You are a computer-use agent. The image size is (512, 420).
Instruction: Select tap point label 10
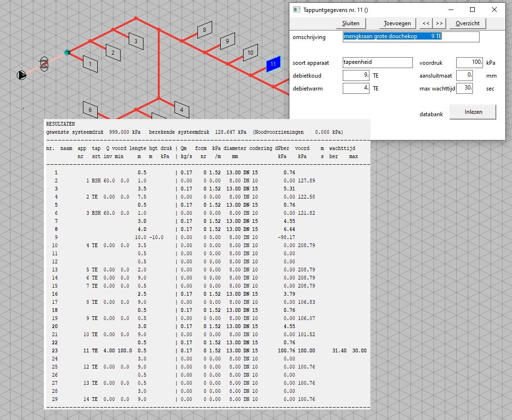click(250, 52)
